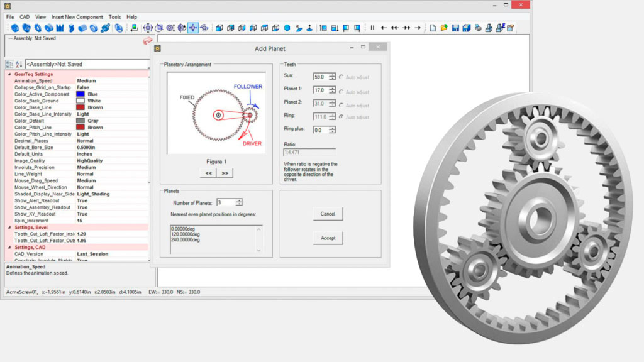Open the Tools menu

coord(114,17)
